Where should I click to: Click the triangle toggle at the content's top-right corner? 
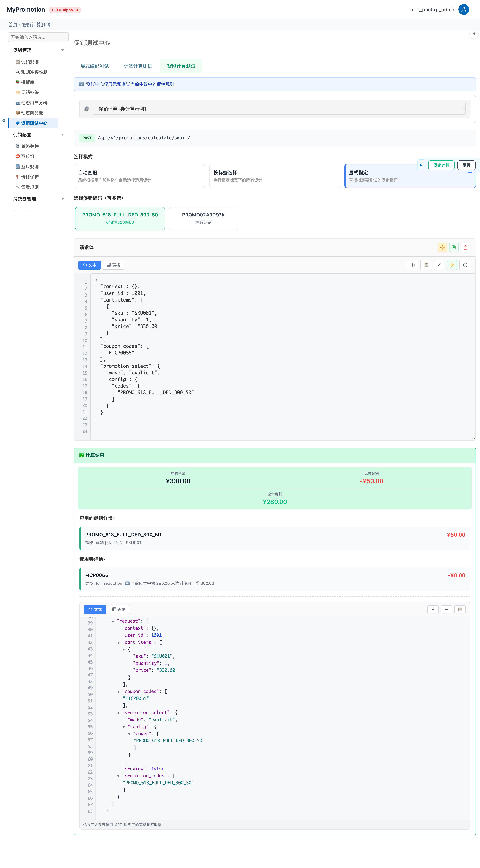(474, 34)
